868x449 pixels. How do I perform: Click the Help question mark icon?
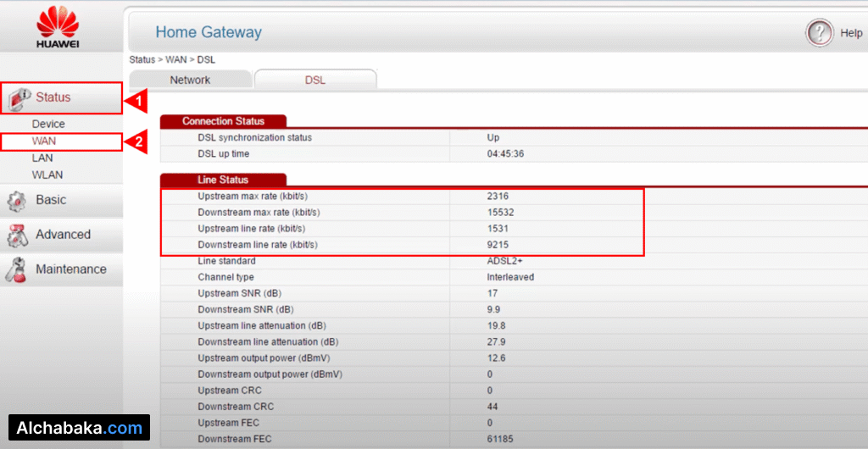(819, 33)
